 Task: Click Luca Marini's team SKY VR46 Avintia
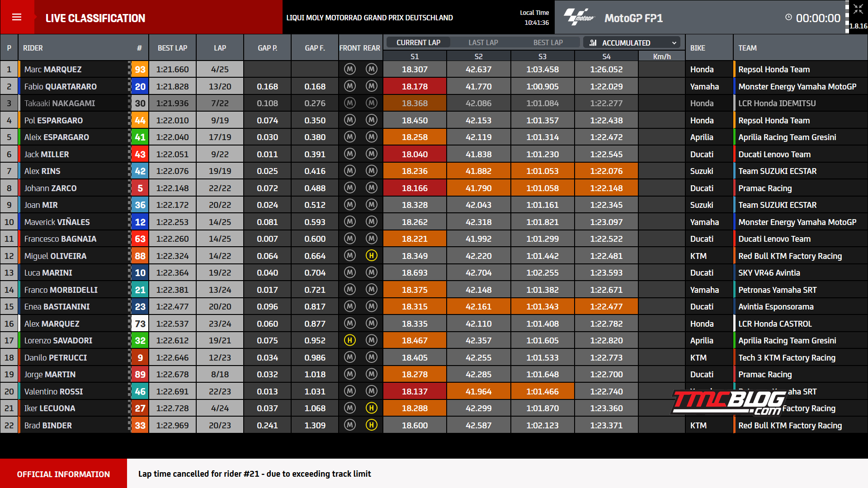point(769,272)
